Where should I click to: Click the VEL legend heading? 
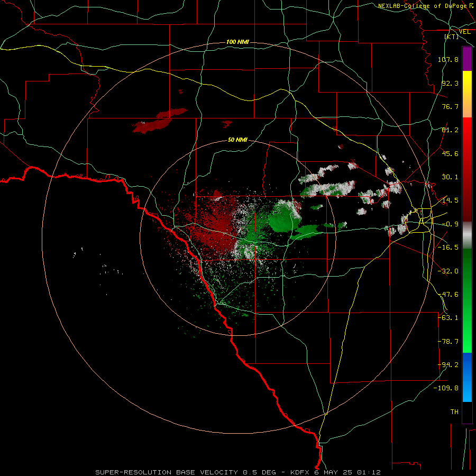464,32
